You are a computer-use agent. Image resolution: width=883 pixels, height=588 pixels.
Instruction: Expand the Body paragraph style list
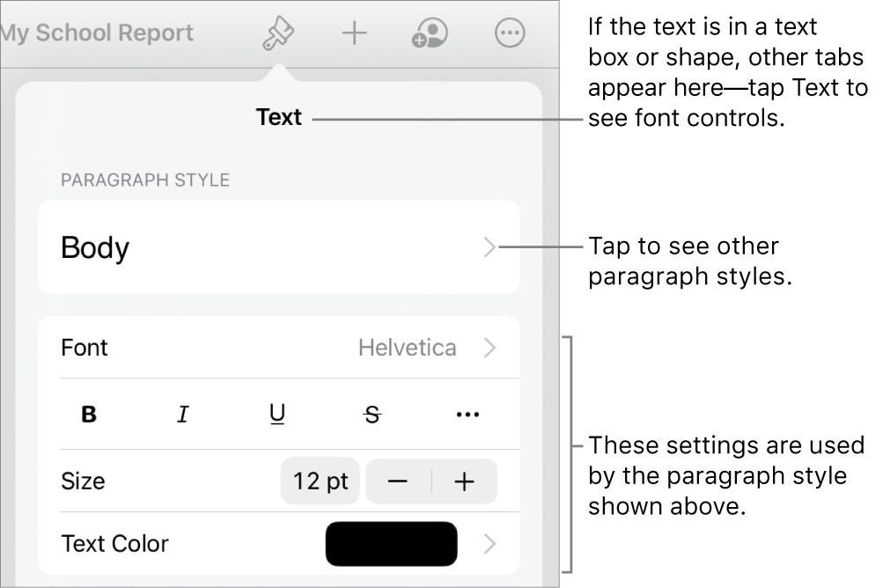tap(489, 247)
